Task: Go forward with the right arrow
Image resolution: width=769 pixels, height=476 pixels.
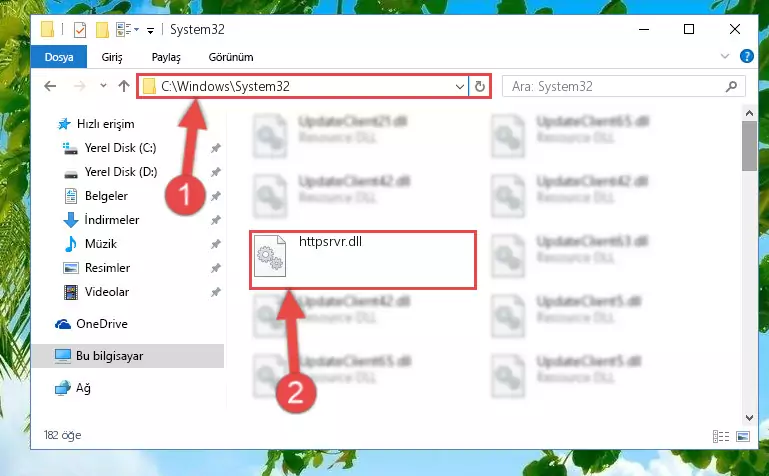Action: [x=79, y=86]
